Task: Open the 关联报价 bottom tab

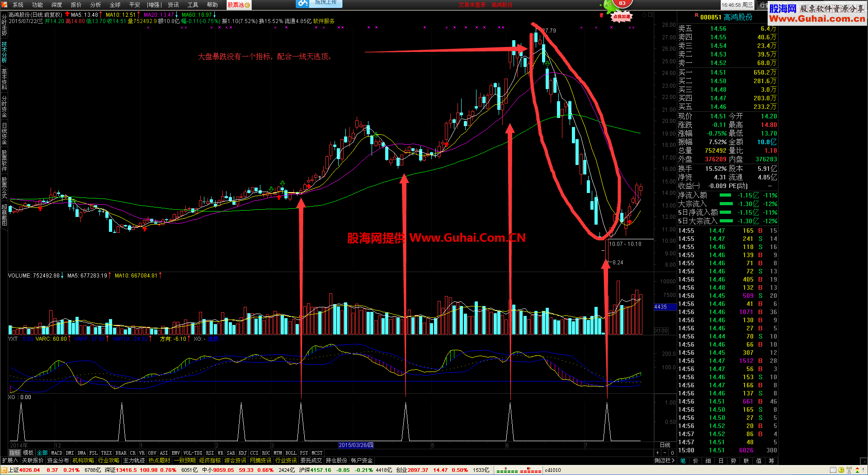Action: (x=33, y=461)
